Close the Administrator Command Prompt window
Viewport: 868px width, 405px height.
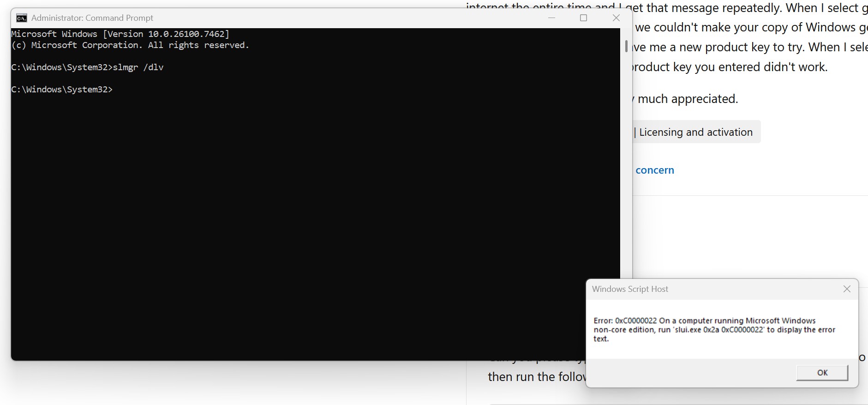(x=616, y=18)
